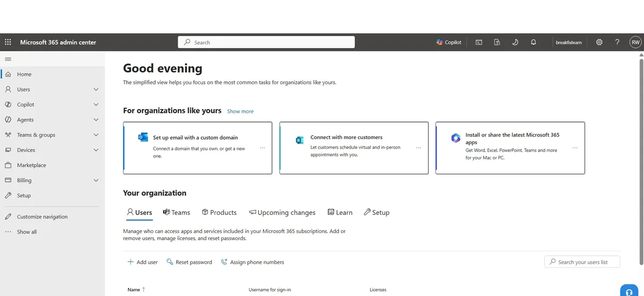This screenshot has width=644, height=296.
Task: Toggle dark mode moon icon
Action: pos(515,42)
